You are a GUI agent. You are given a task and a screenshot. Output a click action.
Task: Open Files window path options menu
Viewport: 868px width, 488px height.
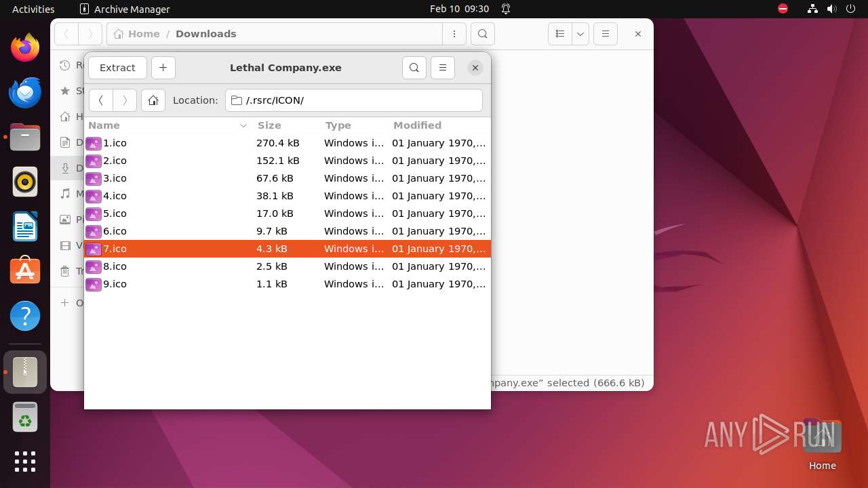[x=454, y=34]
